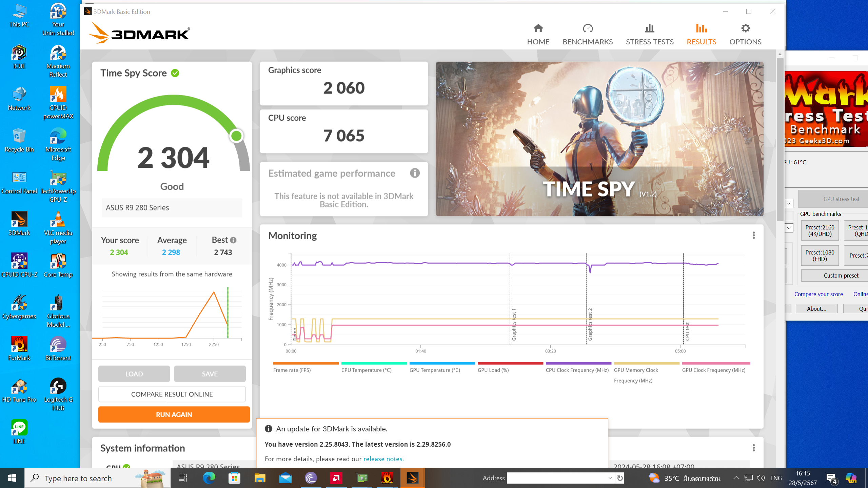
Task: Click the AMD Software taskbar icon
Action: 336,478
